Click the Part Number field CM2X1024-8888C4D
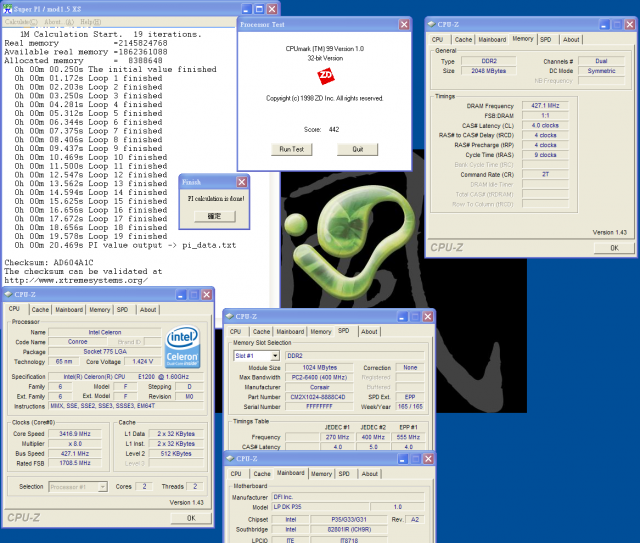Screen dimensions: 640x543 point(318,397)
